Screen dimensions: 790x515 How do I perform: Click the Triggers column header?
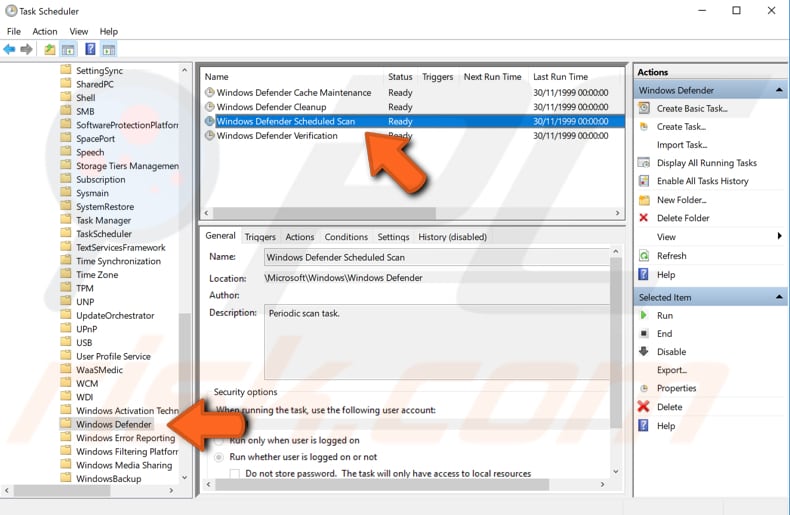[x=437, y=77]
